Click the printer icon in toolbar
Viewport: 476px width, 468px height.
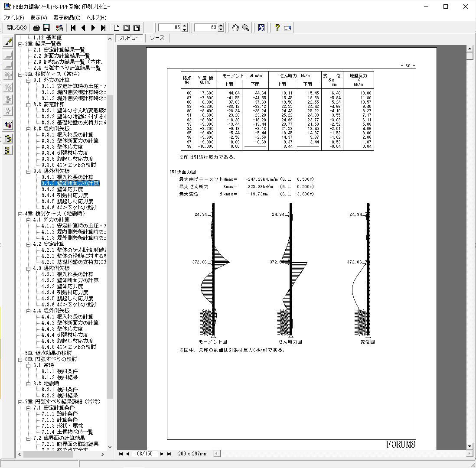pyautogui.click(x=36, y=28)
